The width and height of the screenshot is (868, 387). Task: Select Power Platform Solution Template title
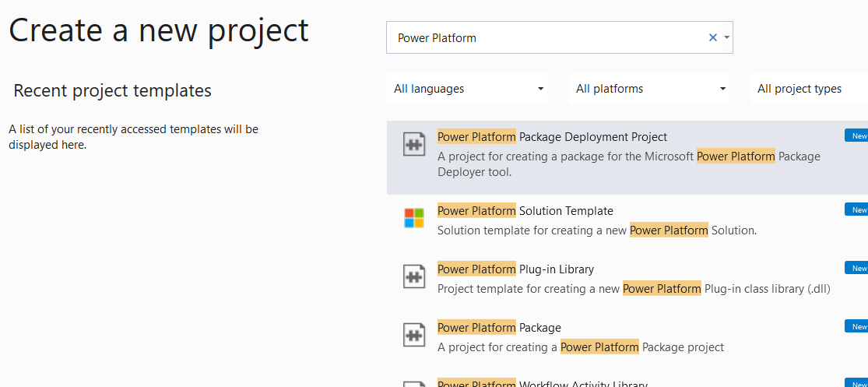point(525,211)
